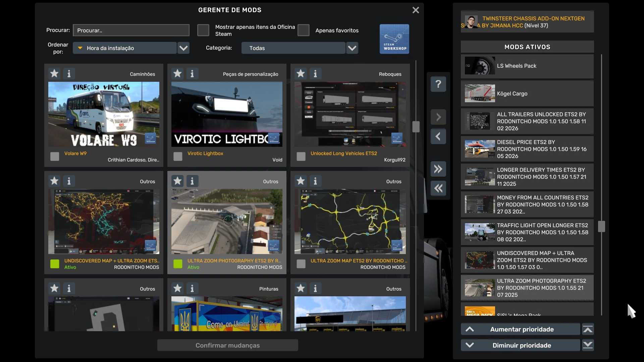Screen dimensions: 644x362
Task: Select Money From All Countries active mod
Action: point(527,205)
